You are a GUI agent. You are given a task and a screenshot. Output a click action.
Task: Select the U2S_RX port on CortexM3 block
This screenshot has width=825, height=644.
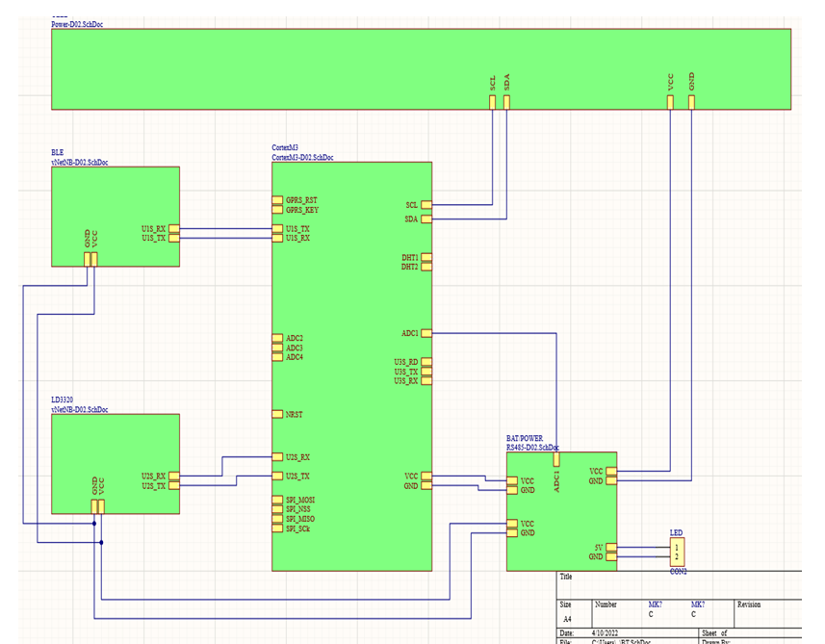tap(277, 456)
